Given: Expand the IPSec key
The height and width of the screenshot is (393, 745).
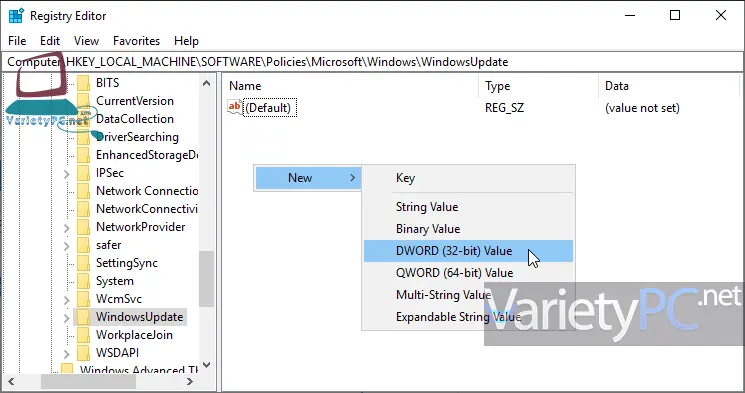Looking at the screenshot, I should pos(67,174).
